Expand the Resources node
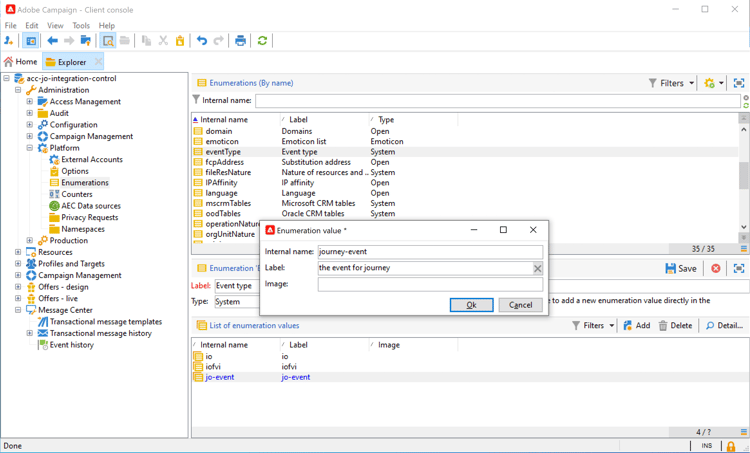750x453 pixels. [18, 252]
